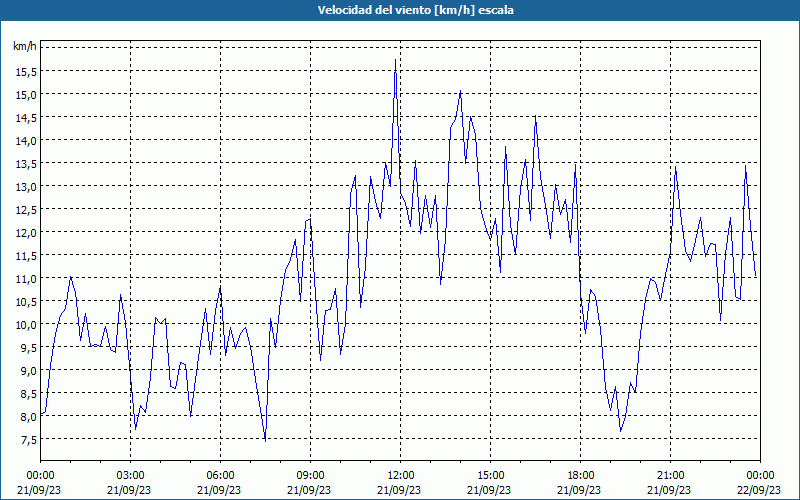The image size is (800, 500).
Task: Click the 12,0 y-axis label
Action: point(26,233)
